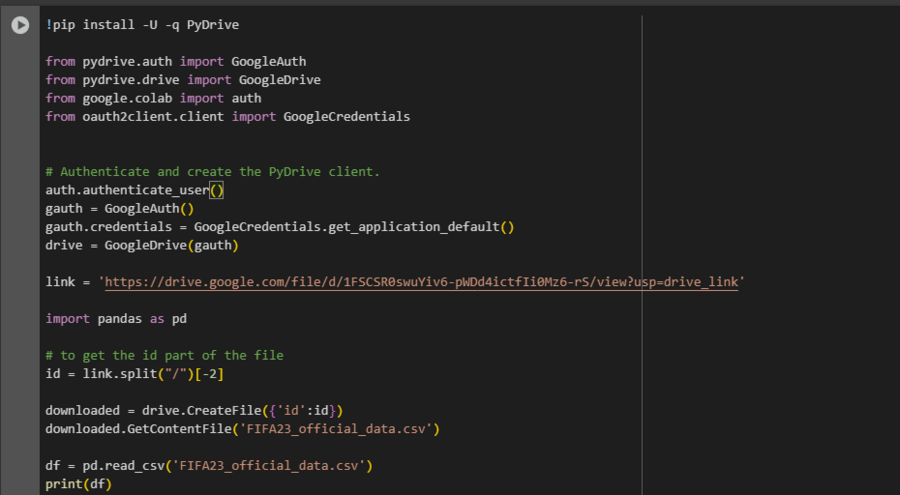Click the 'link' variable name before URL
900x495 pixels.
click(60, 283)
